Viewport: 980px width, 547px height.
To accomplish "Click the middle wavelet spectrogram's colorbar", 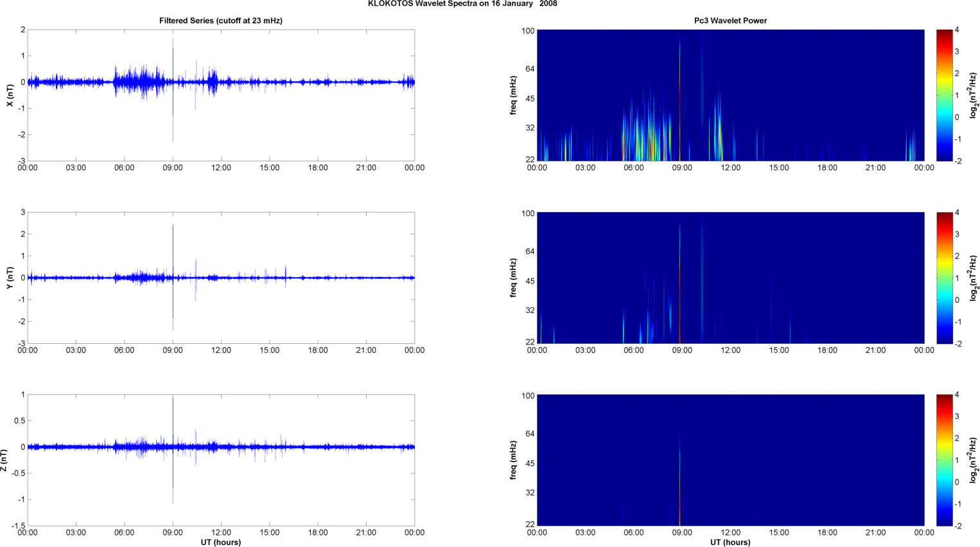I will pyautogui.click(x=944, y=278).
